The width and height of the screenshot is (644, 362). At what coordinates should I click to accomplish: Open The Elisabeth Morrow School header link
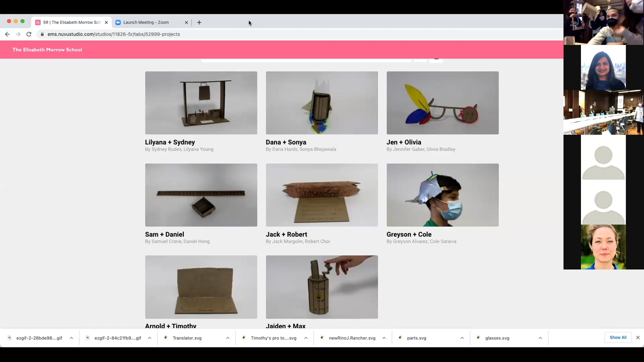pyautogui.click(x=47, y=50)
